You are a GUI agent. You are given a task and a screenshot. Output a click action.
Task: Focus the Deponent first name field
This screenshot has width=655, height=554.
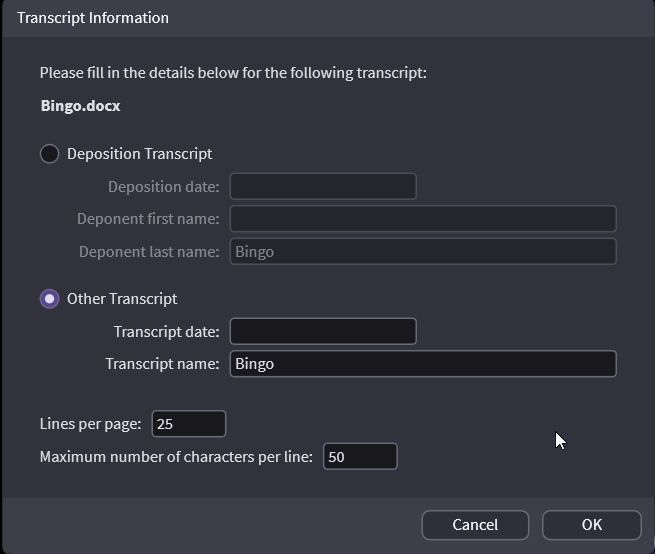coord(422,219)
